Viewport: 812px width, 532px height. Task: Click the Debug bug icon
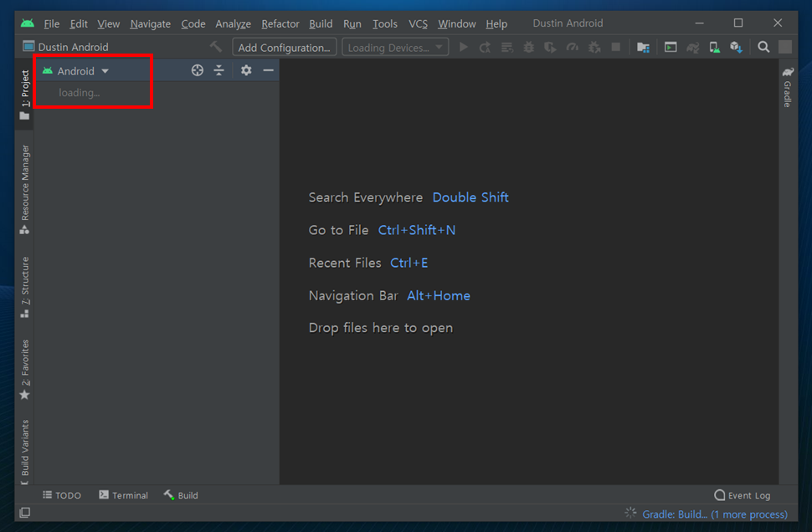(529, 47)
